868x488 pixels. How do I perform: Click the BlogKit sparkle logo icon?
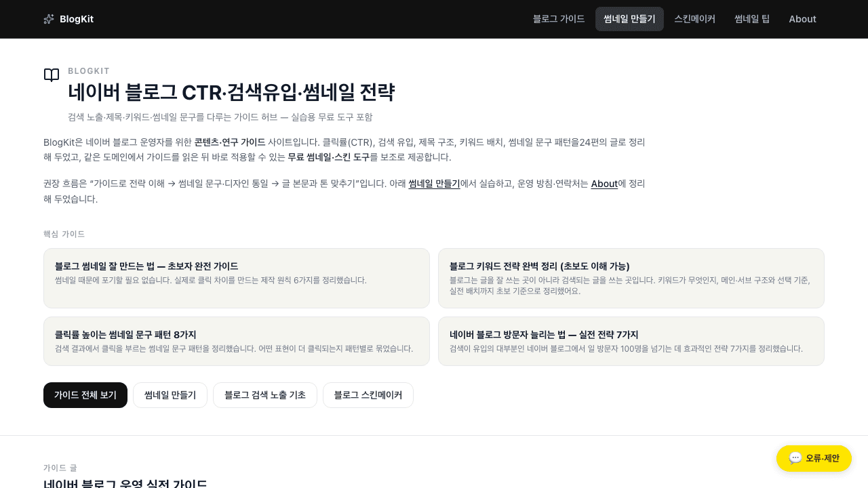[49, 19]
